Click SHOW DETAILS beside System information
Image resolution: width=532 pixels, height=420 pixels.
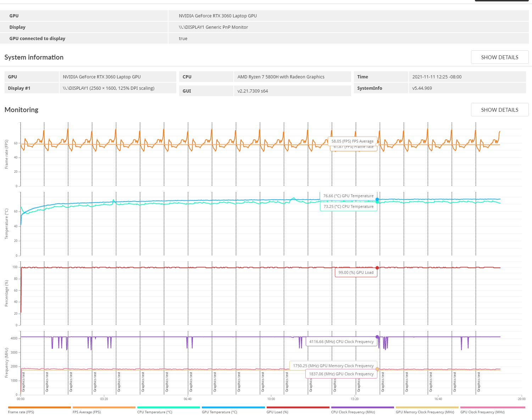pos(499,57)
